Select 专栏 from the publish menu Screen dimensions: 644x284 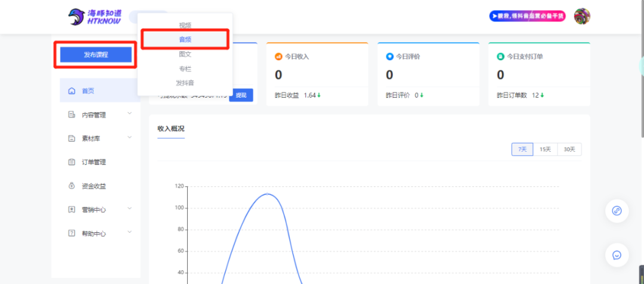185,69
